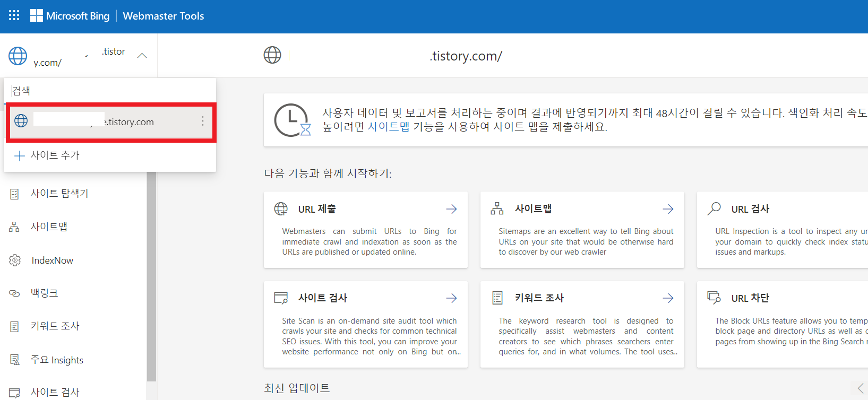Click the 다음 기능과 함께 시작하기 heading
This screenshot has height=400, width=868.
click(328, 173)
